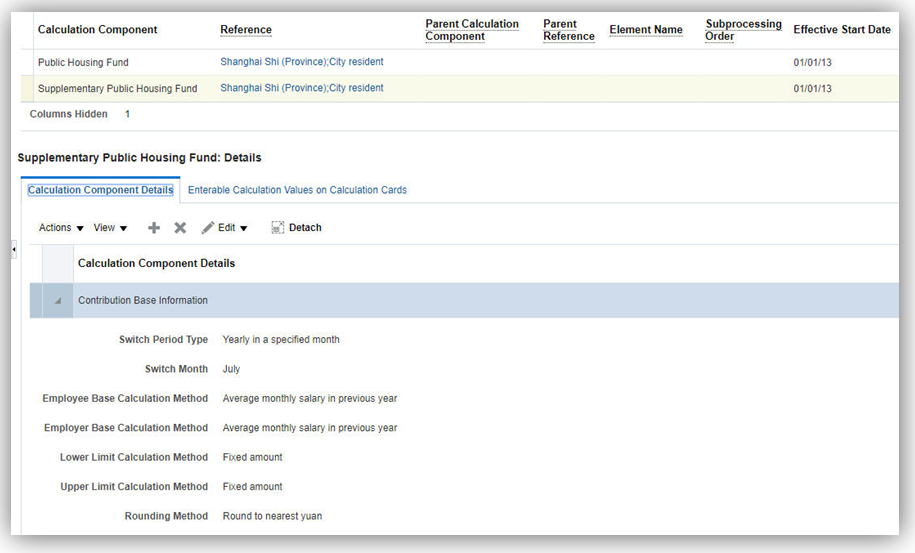The height and width of the screenshot is (553, 915).
Task: Click the Add (plus) icon in toolbar
Action: 154,228
